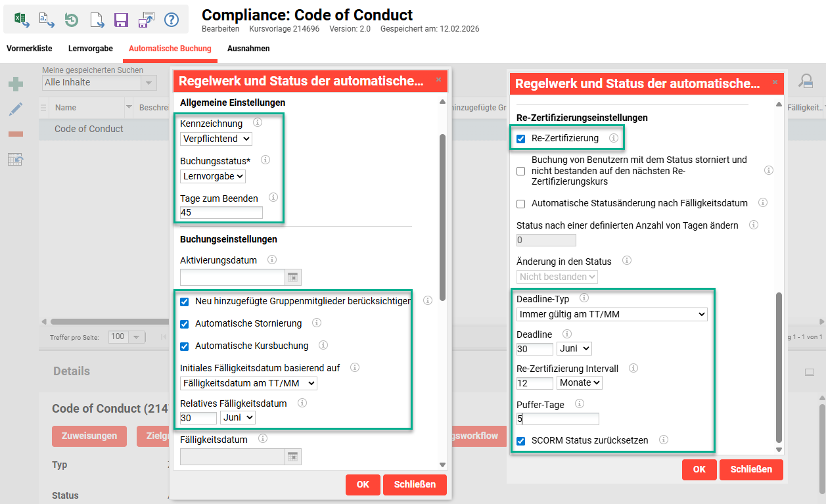Open the Kennzeichnung dropdown
Screen dimensions: 826x504
click(x=216, y=139)
